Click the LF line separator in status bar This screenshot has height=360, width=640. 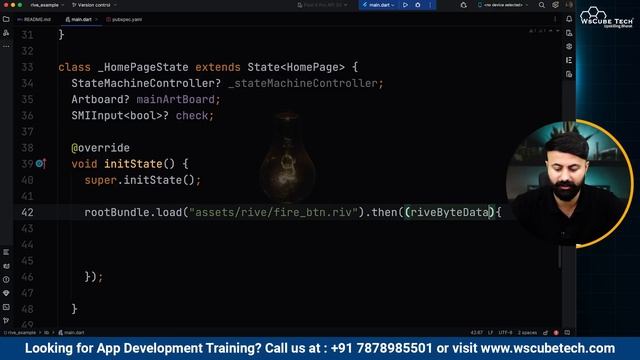490,333
